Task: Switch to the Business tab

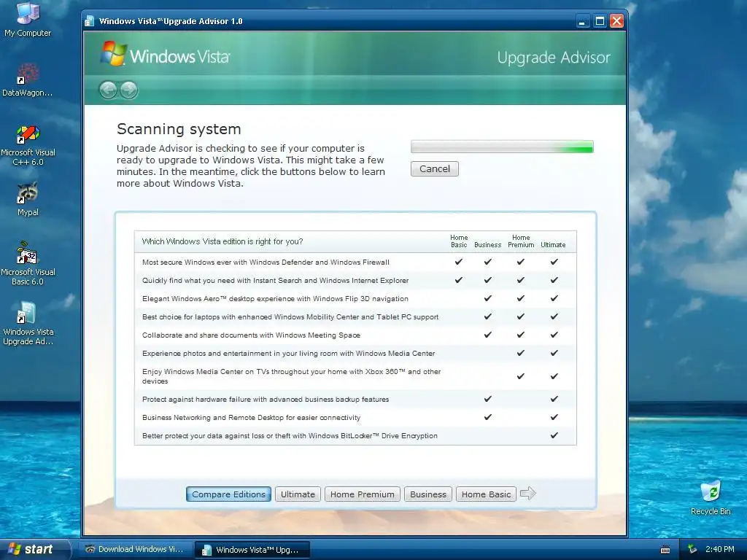Action: click(x=427, y=494)
